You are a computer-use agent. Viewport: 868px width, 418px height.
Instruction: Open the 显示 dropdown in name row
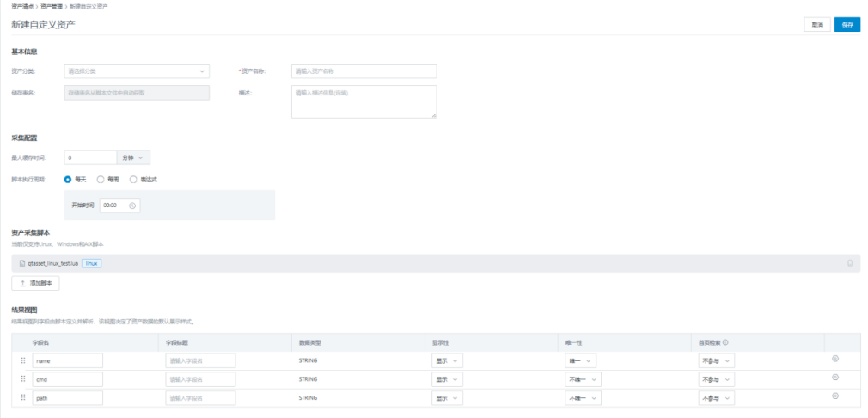click(x=447, y=360)
